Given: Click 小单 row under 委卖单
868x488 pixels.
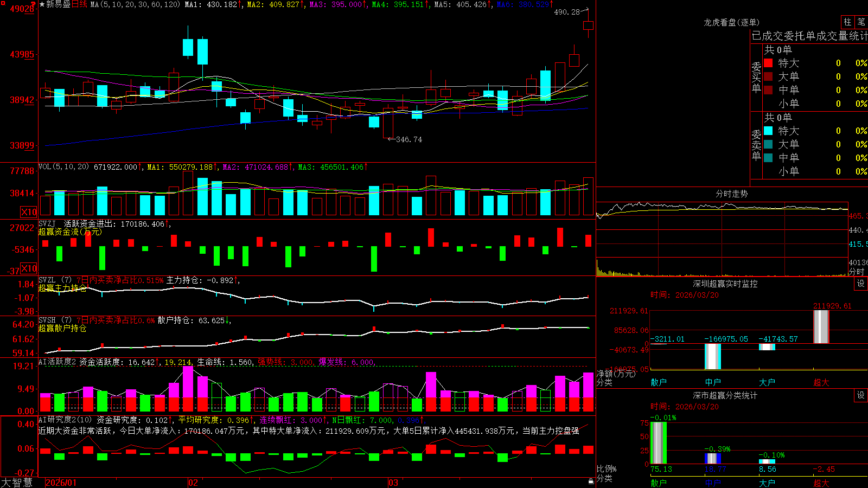Looking at the screenshot, I should (815, 171).
